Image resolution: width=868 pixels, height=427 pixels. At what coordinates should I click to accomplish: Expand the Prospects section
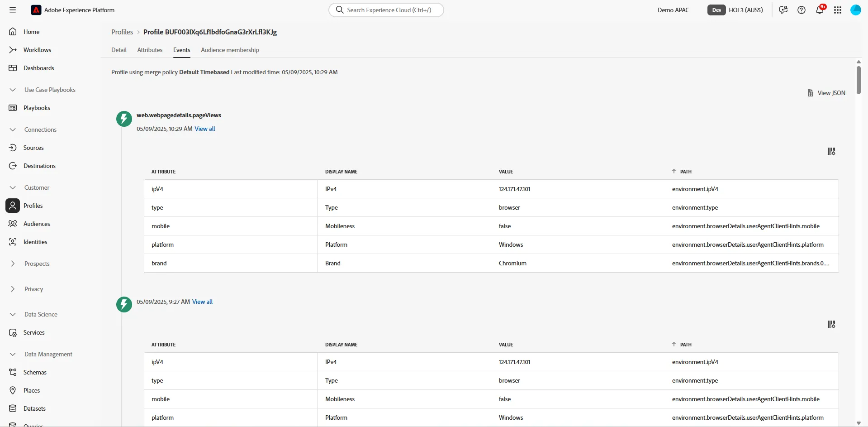[x=13, y=264]
